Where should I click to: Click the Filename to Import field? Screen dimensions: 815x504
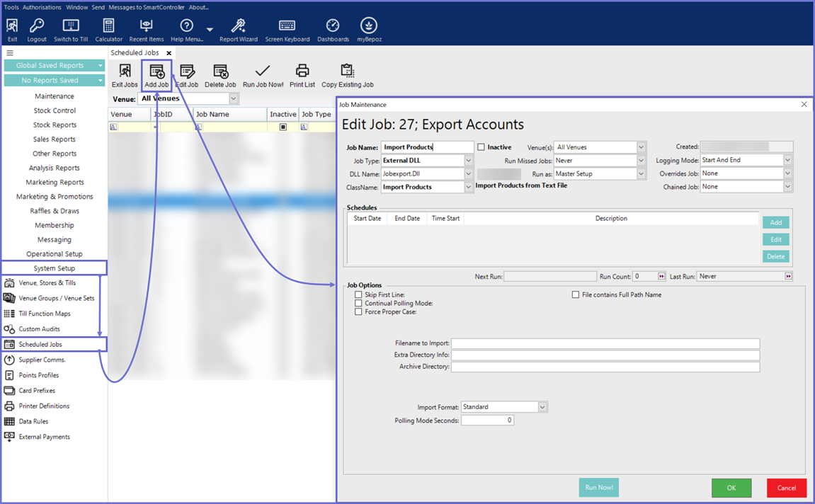[x=605, y=343]
